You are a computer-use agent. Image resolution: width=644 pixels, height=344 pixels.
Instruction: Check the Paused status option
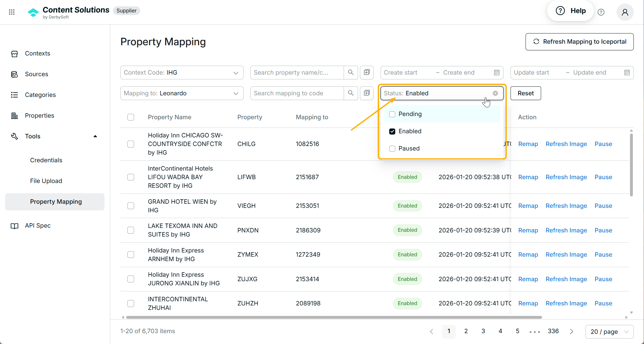tap(392, 149)
